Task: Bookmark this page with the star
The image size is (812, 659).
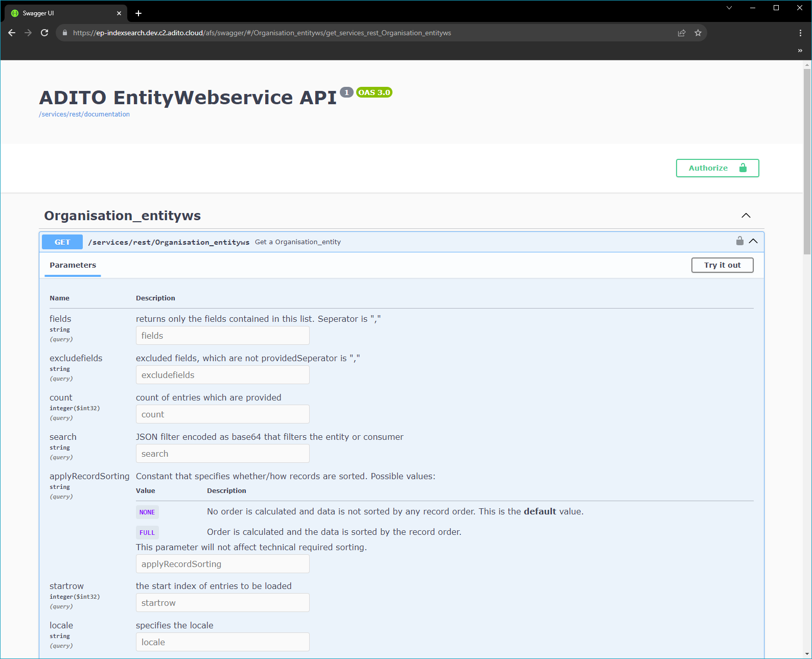Action: tap(698, 33)
